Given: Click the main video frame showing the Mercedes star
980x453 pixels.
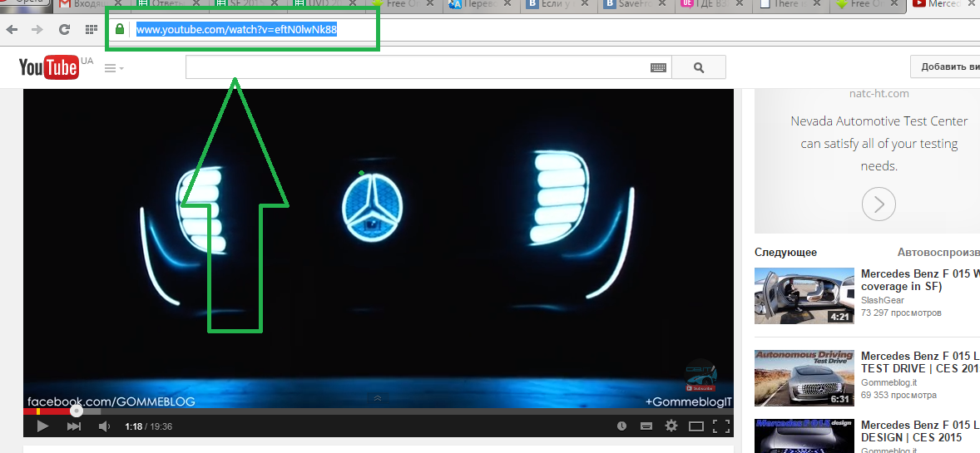Looking at the screenshot, I should 379,249.
